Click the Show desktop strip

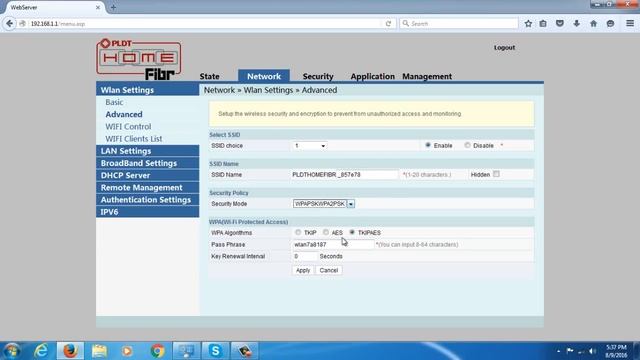(637, 351)
